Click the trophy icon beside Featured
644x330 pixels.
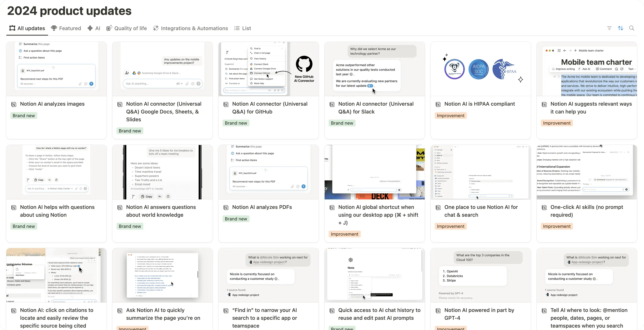tap(54, 28)
